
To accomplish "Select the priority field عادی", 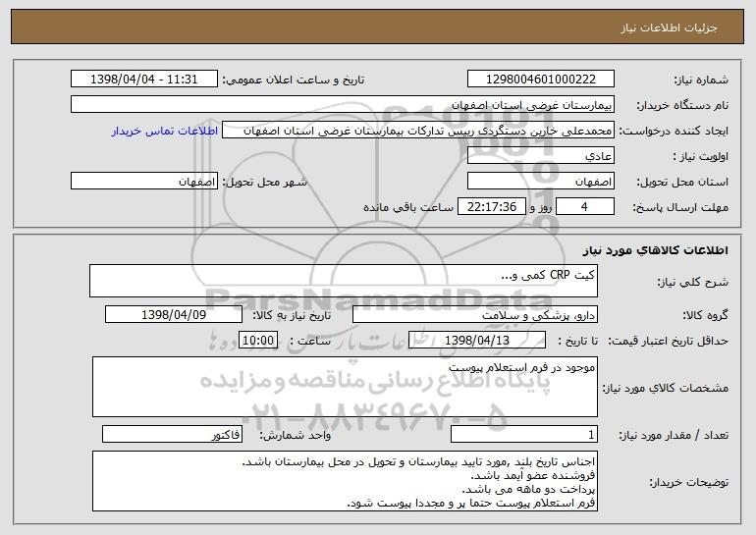I will [540, 156].
